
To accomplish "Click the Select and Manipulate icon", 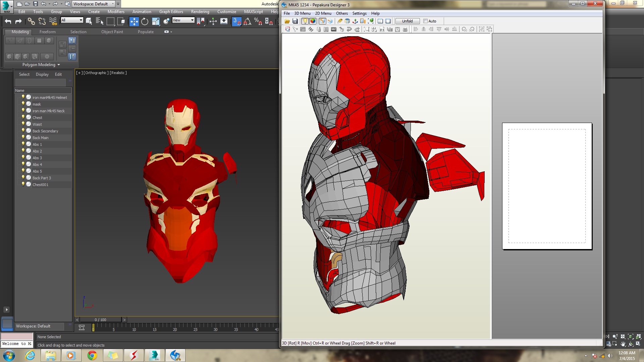I will tap(213, 21).
